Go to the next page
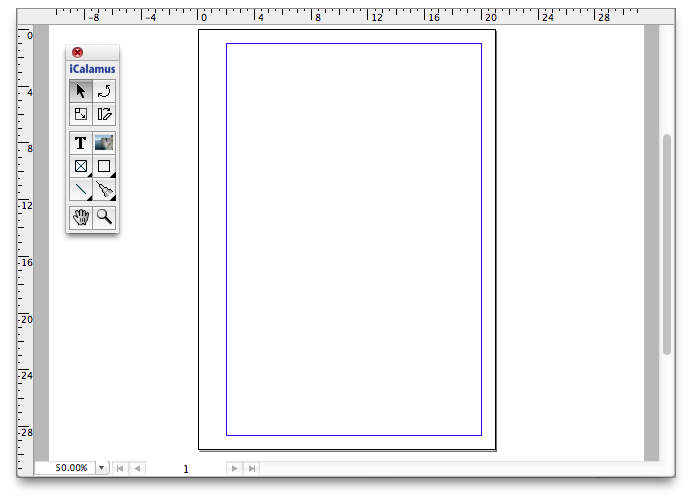This screenshot has height=502, width=692. (234, 468)
